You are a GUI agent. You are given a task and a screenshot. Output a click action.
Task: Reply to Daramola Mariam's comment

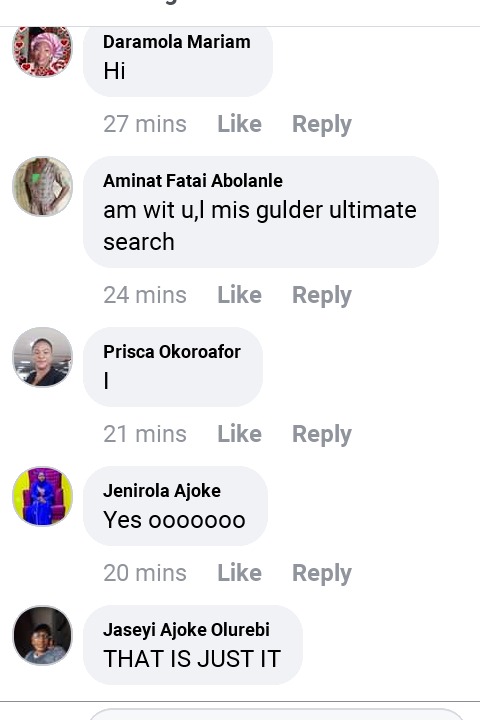coord(322,124)
